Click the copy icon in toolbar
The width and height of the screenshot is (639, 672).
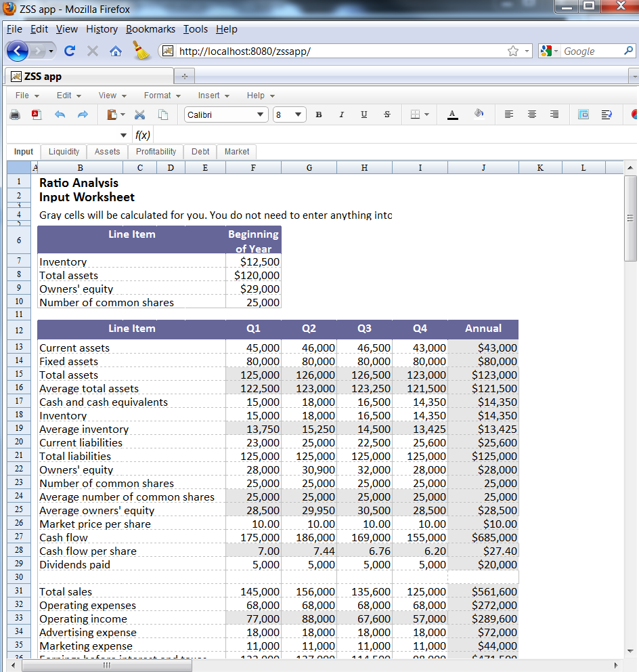pyautogui.click(x=162, y=114)
